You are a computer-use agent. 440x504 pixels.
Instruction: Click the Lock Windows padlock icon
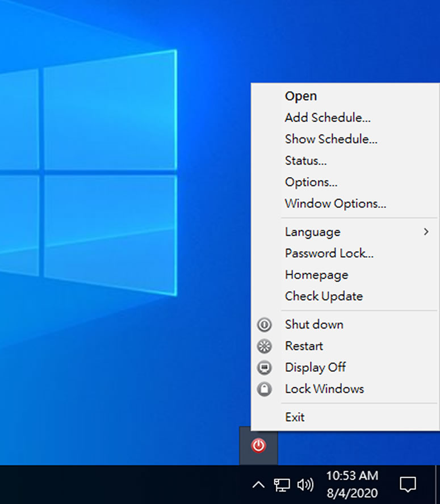(265, 389)
